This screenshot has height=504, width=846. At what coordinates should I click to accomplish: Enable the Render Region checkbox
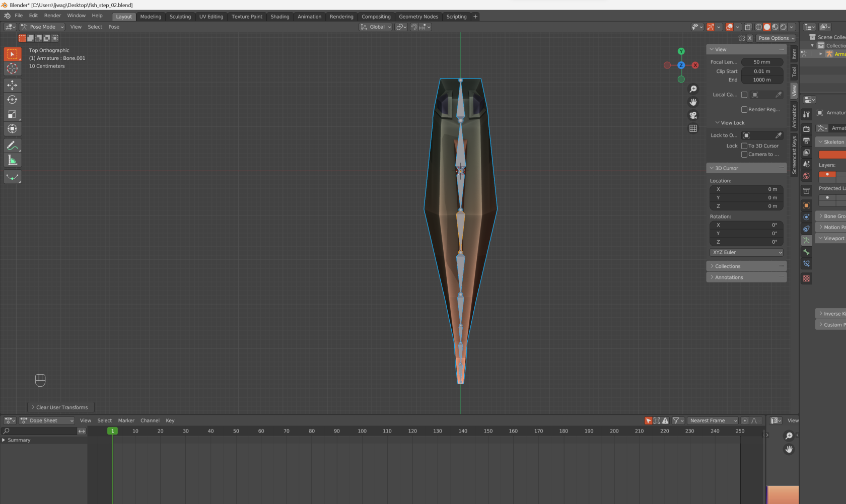744,109
